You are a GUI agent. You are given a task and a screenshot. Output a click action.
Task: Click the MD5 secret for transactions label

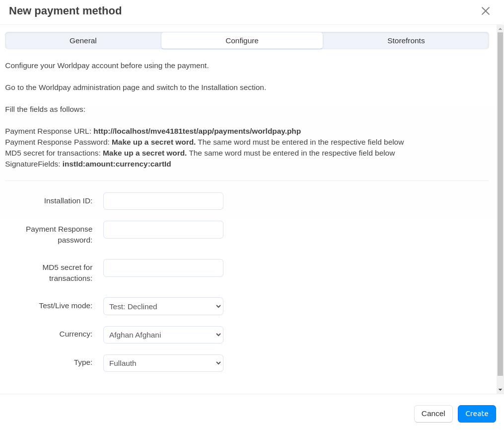[68, 273]
